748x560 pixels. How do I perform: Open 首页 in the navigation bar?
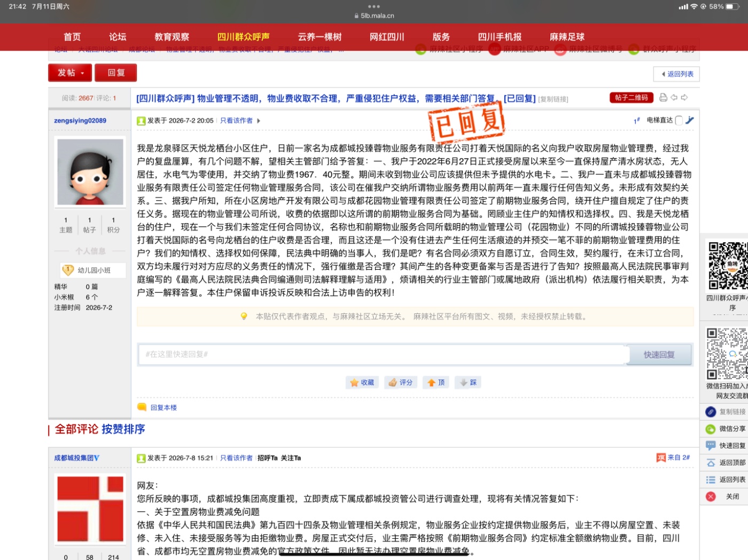point(72,37)
